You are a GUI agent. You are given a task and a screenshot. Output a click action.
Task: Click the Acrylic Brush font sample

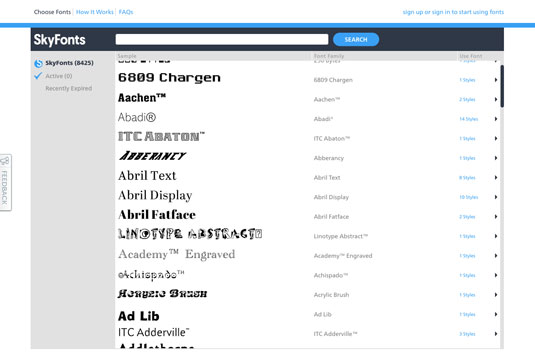(x=162, y=293)
